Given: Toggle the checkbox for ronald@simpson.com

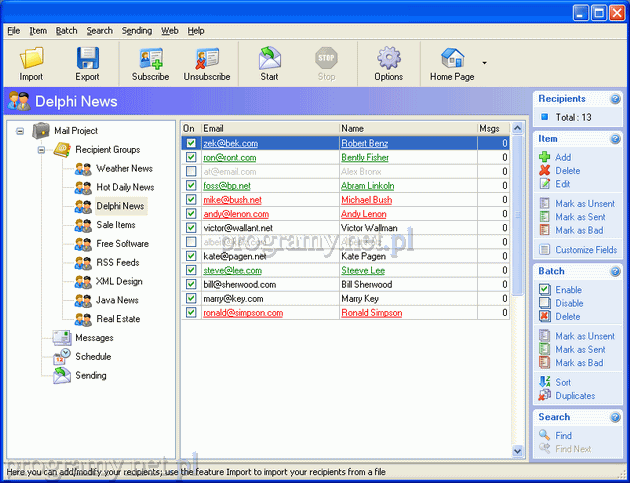Looking at the screenshot, I should pyautogui.click(x=191, y=313).
